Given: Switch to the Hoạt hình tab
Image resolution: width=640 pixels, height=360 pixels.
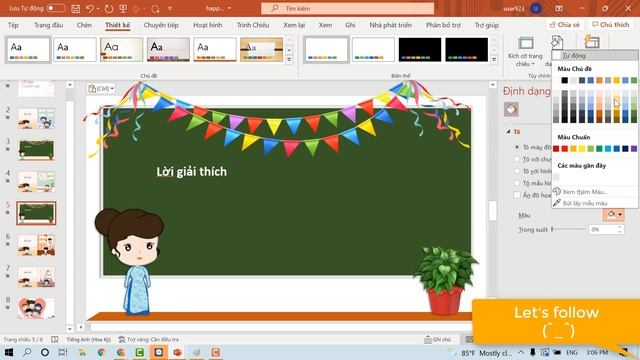Looking at the screenshot, I should click(208, 25).
